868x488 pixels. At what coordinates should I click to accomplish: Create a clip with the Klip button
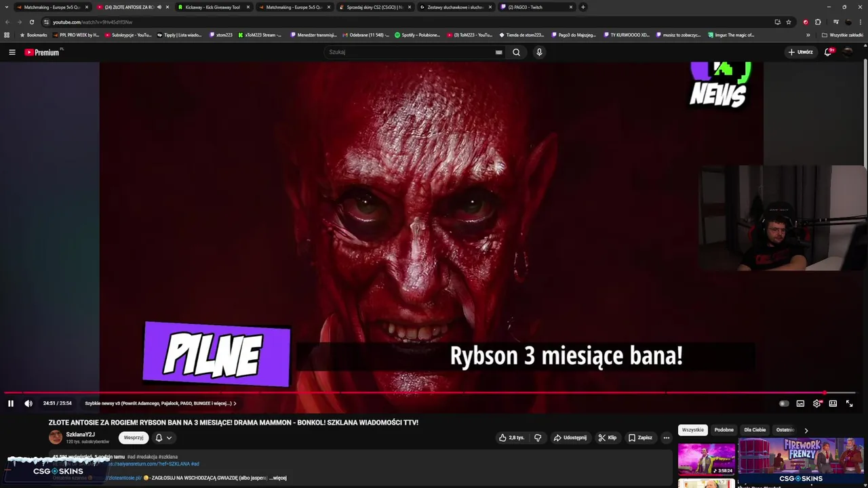[607, 438]
